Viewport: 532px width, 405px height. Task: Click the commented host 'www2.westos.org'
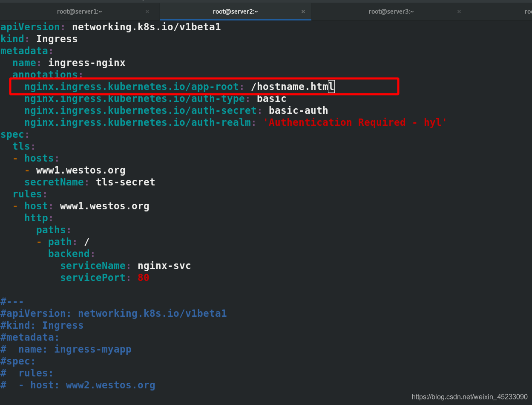111,385
